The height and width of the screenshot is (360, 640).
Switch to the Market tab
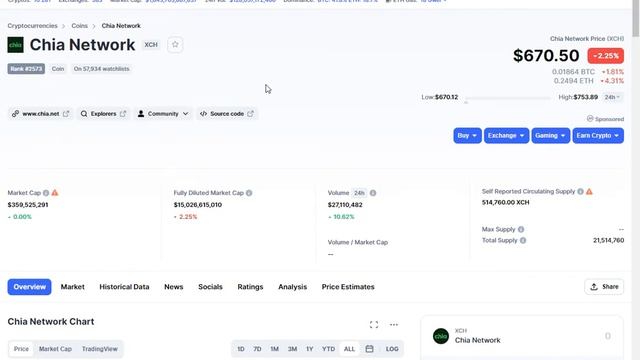[x=73, y=287]
